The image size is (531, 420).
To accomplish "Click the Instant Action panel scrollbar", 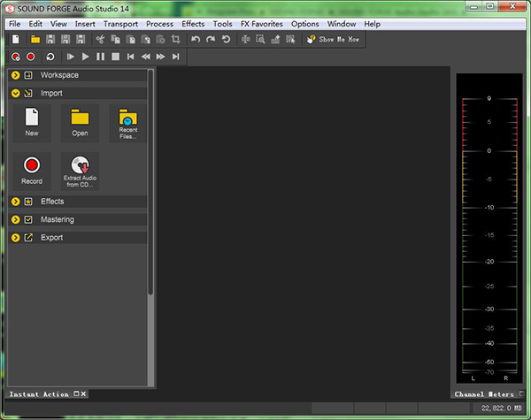I will tap(150, 182).
